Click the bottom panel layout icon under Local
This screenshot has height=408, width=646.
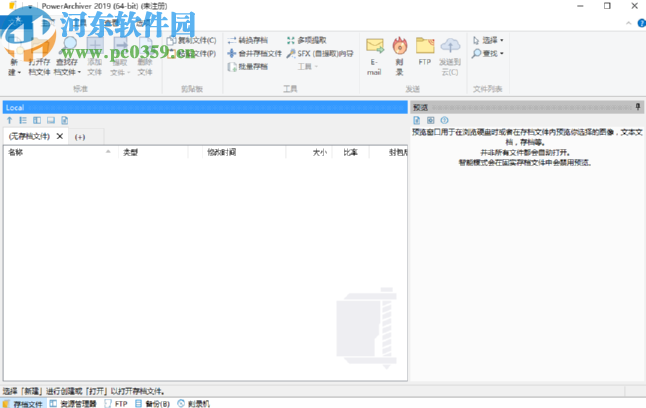[x=51, y=120]
